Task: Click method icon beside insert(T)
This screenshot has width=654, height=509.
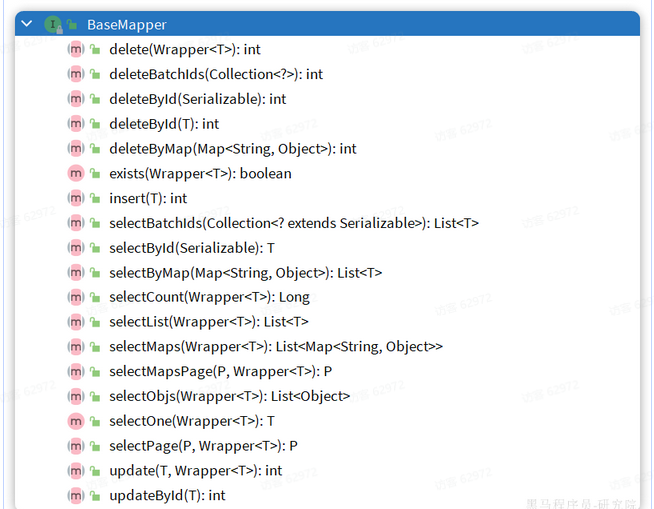Action: point(76,198)
